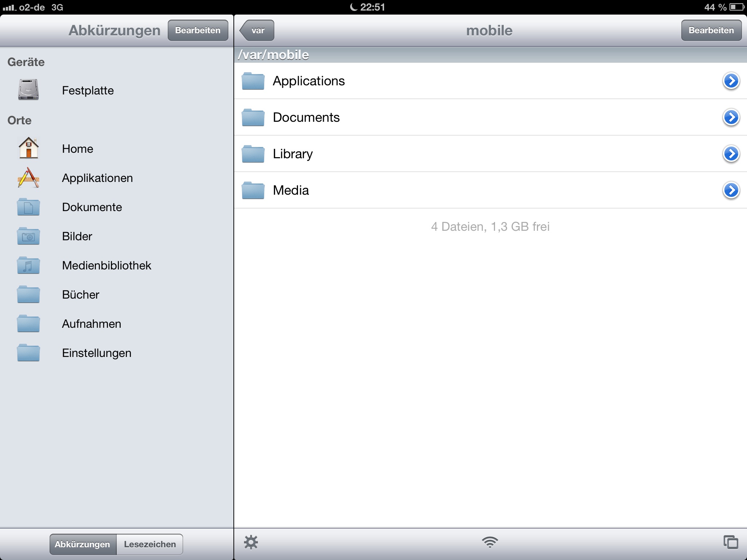Image resolution: width=747 pixels, height=560 pixels.
Task: Tap the WiFi sharing icon
Action: [x=490, y=542]
